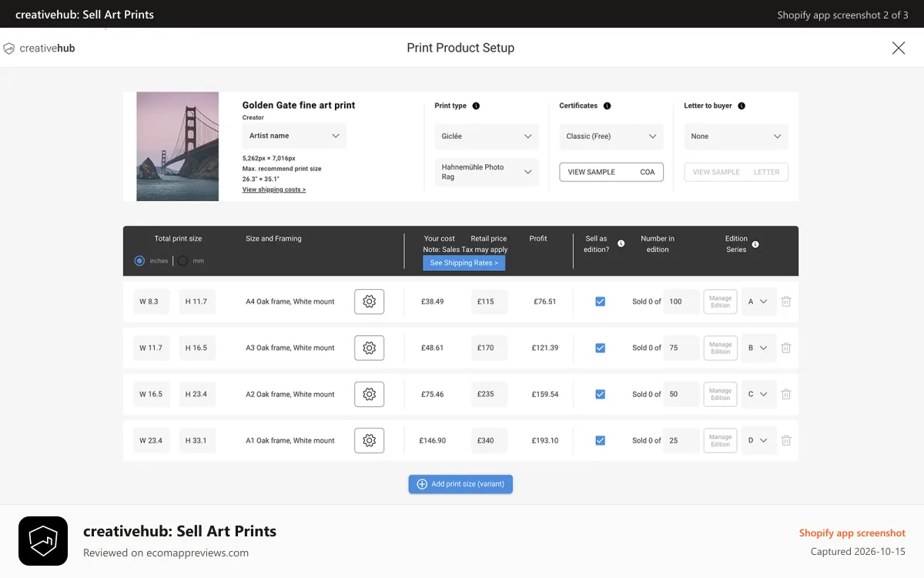Edit height field H 16.5
Screen dimensions: 924x578
pos(197,348)
